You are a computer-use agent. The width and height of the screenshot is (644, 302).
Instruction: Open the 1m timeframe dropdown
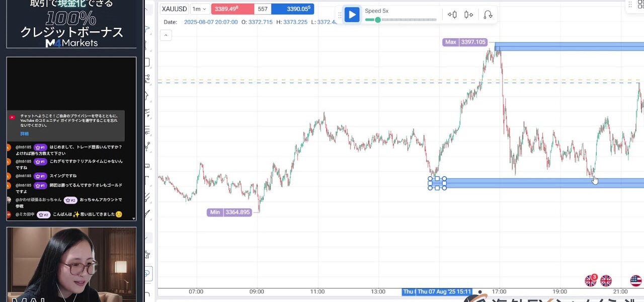pyautogui.click(x=200, y=9)
